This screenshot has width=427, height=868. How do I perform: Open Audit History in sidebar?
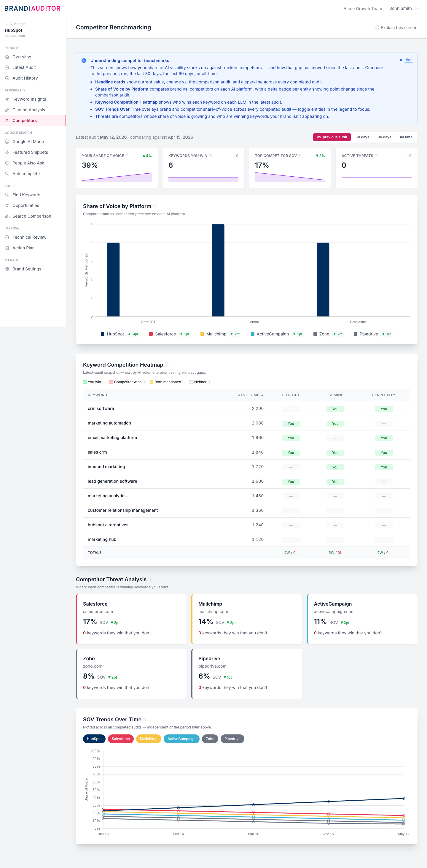tap(33, 78)
